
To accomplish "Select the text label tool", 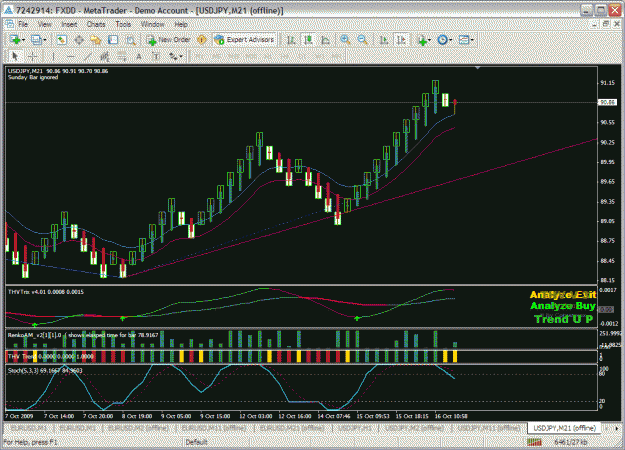I will point(156,56).
